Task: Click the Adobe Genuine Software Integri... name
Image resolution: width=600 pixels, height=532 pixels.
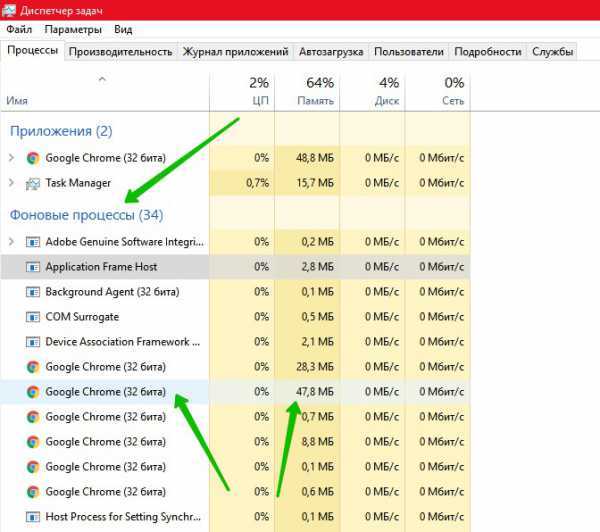Action: 125,242
